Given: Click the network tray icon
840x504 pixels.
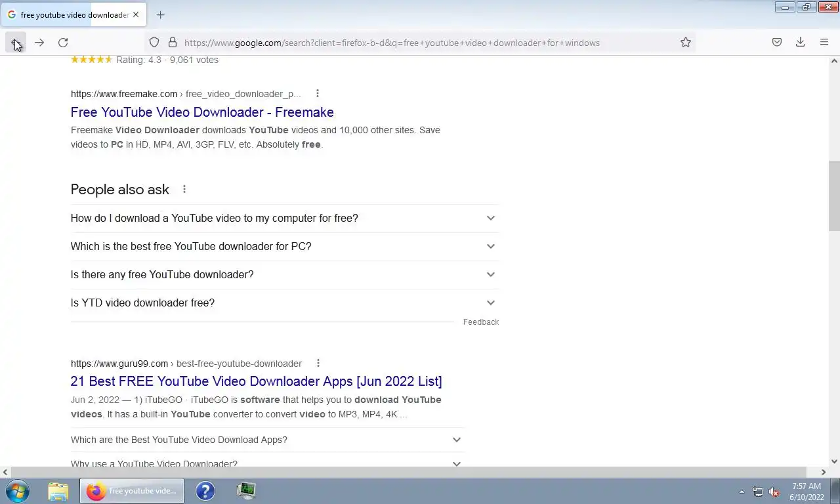Looking at the screenshot, I should pos(758,492).
